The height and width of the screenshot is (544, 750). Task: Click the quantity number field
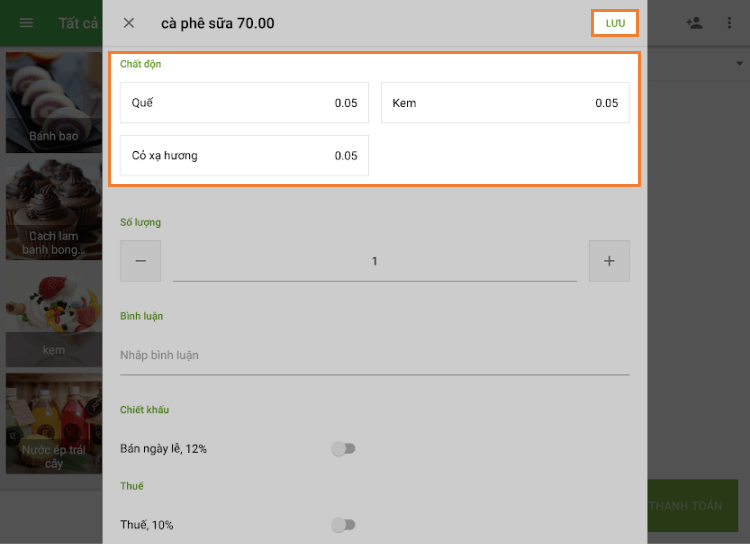coord(374,261)
